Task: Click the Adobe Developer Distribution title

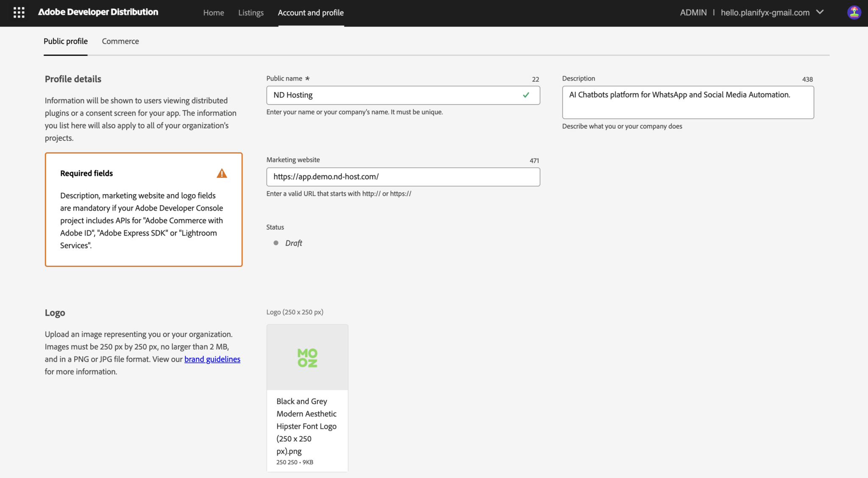Action: (98, 12)
